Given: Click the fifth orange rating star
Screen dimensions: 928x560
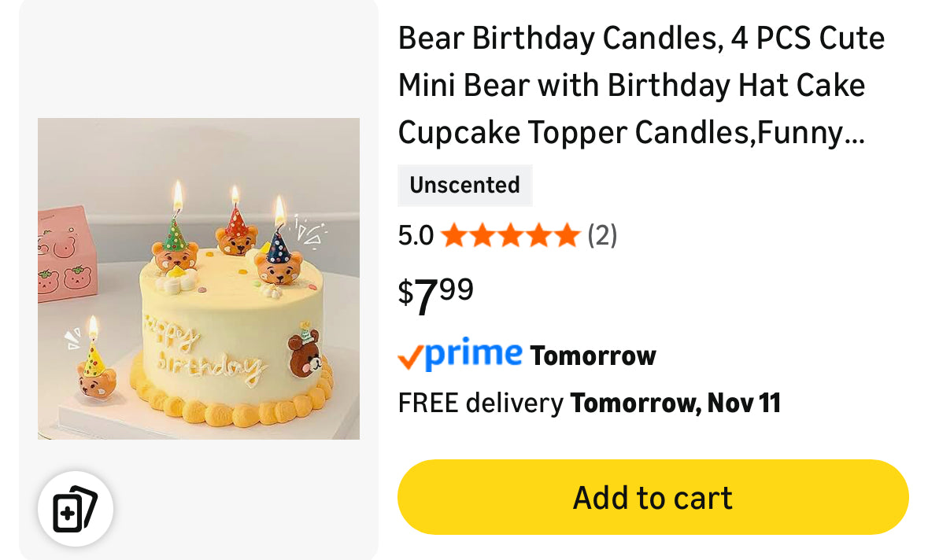Looking at the screenshot, I should pyautogui.click(x=567, y=235).
